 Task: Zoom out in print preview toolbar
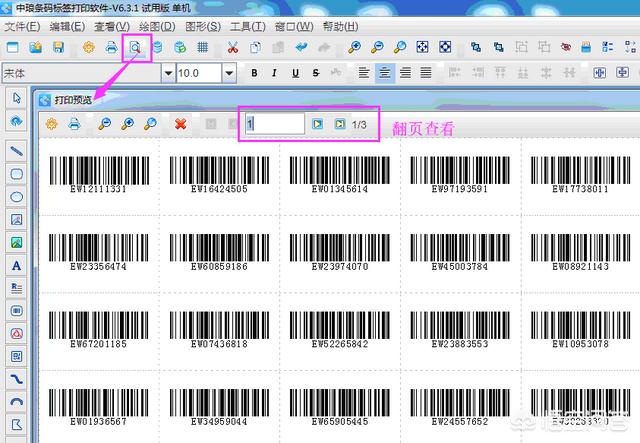[x=105, y=124]
